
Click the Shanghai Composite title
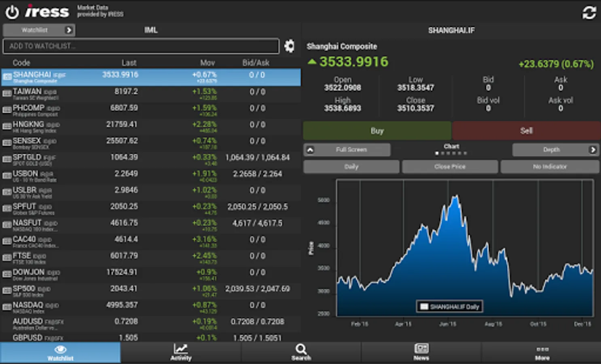(x=342, y=47)
